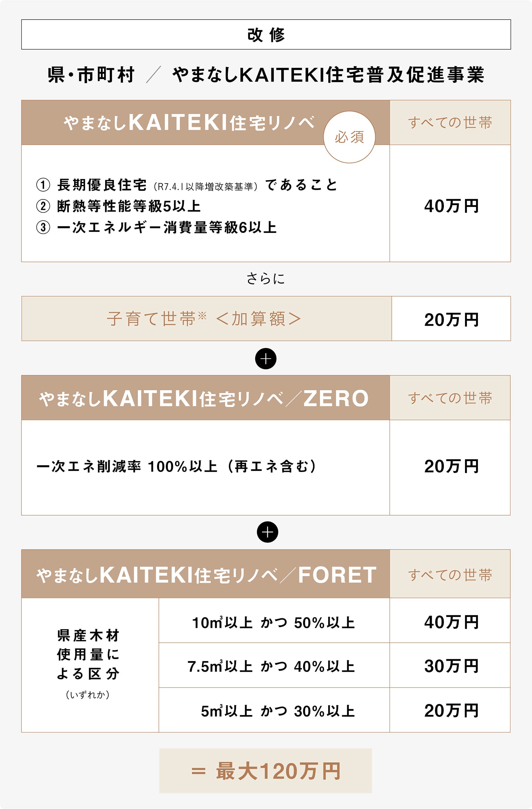Screen dimensions: 532x809
Task: Click the plus icon above the ZERO header
Action: point(266,359)
